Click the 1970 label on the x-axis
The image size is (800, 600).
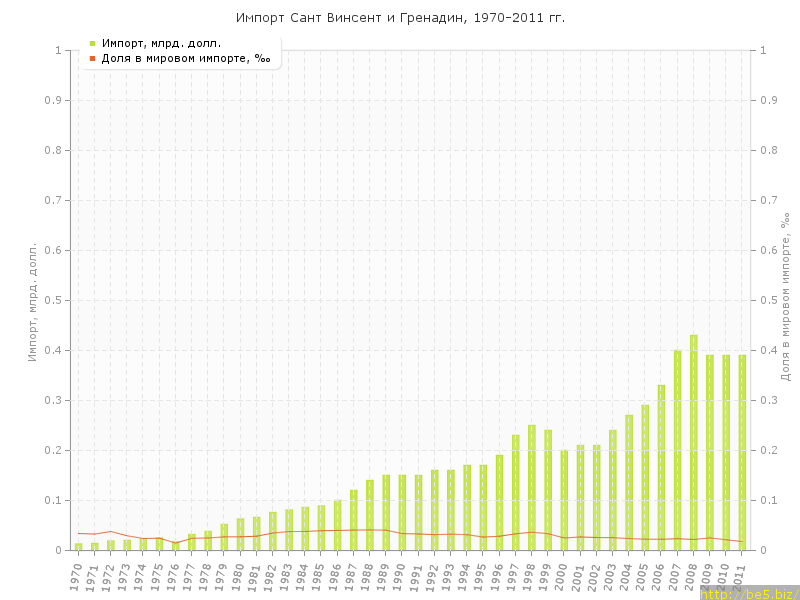(77, 577)
